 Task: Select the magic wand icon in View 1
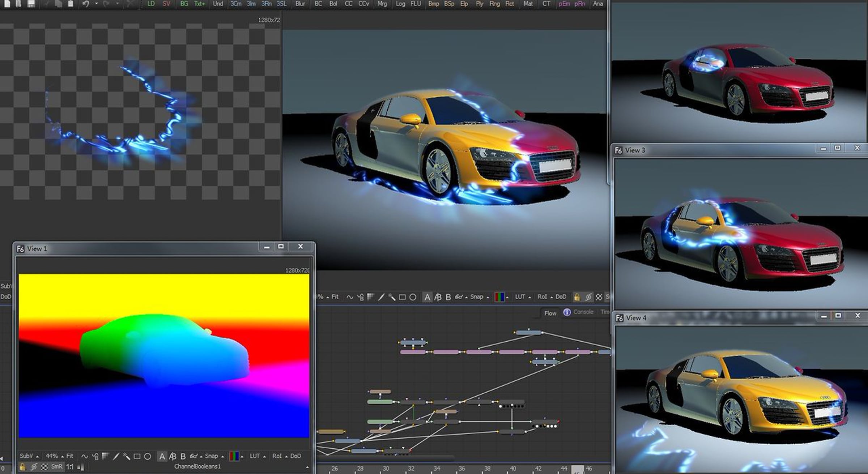(x=127, y=456)
